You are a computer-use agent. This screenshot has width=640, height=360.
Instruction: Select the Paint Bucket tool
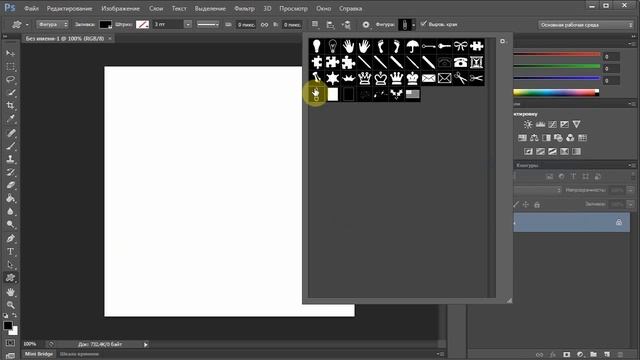coord(11,198)
